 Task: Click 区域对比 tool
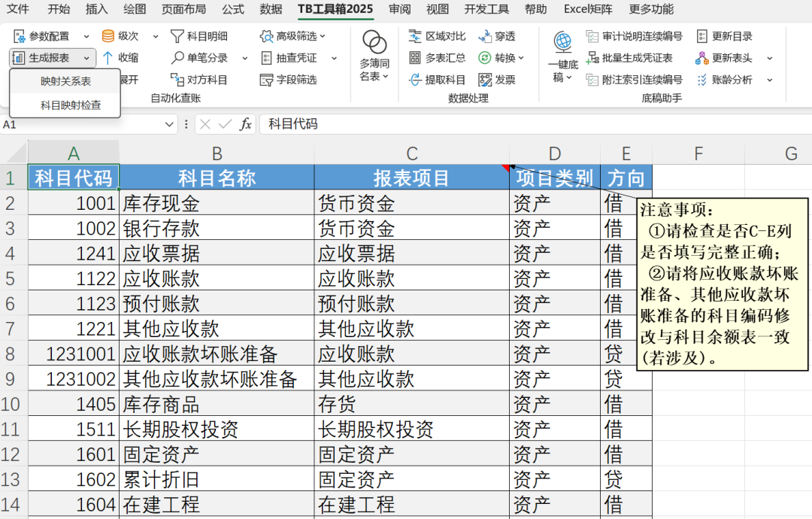pyautogui.click(x=437, y=36)
